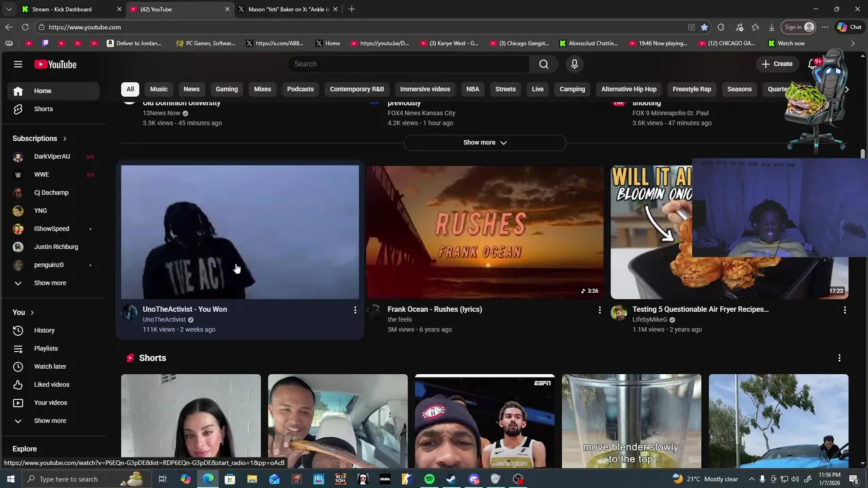The image size is (868, 488).
Task: Open Steam from taskbar
Action: coord(451,479)
